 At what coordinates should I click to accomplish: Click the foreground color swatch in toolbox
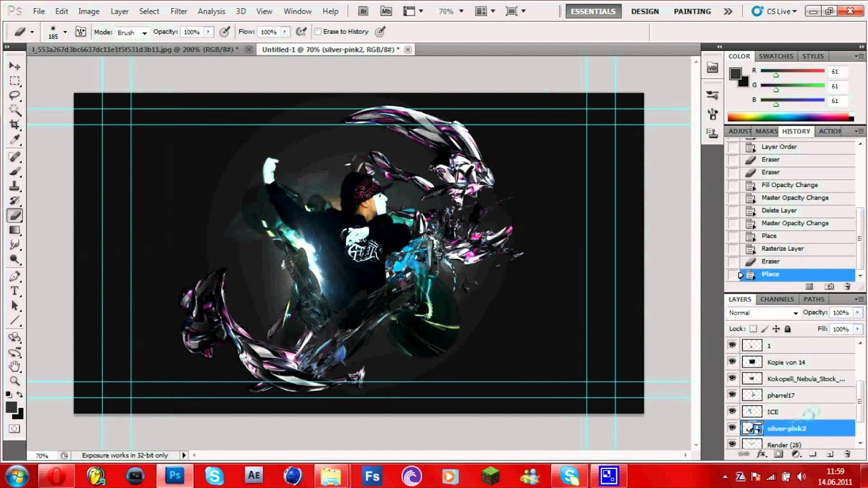[x=12, y=407]
